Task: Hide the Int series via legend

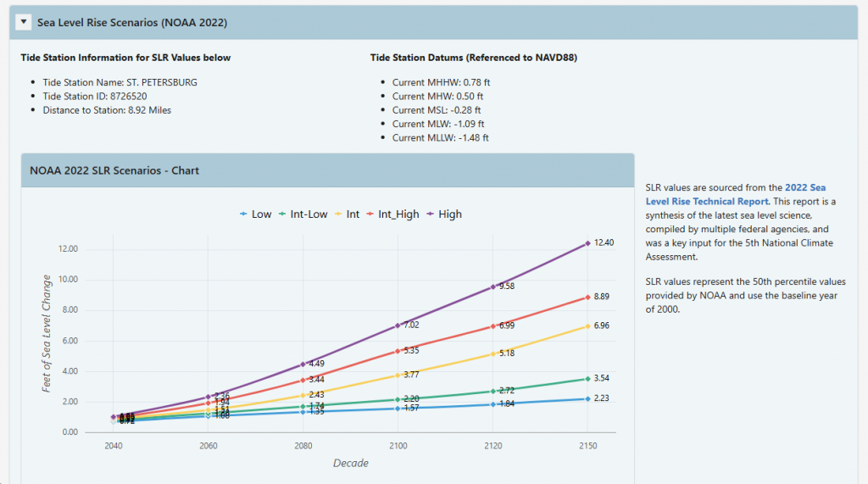Action: coord(347,214)
